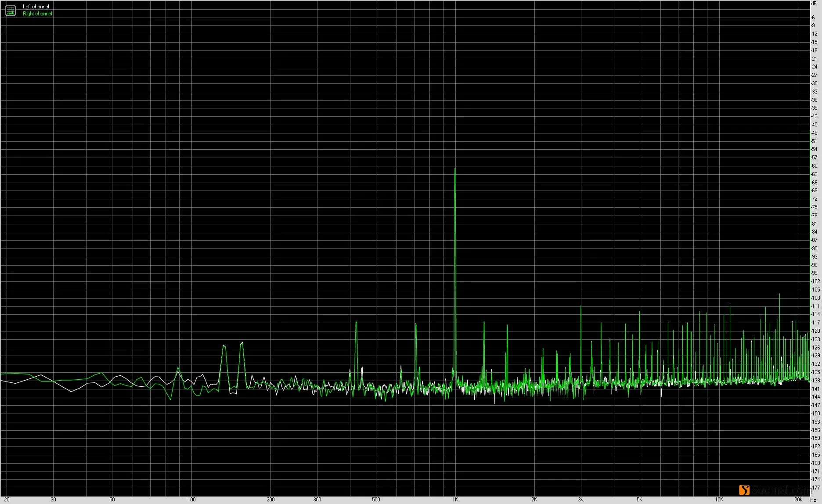
Task: Click the "-60" dB scale value
Action: coord(815,166)
